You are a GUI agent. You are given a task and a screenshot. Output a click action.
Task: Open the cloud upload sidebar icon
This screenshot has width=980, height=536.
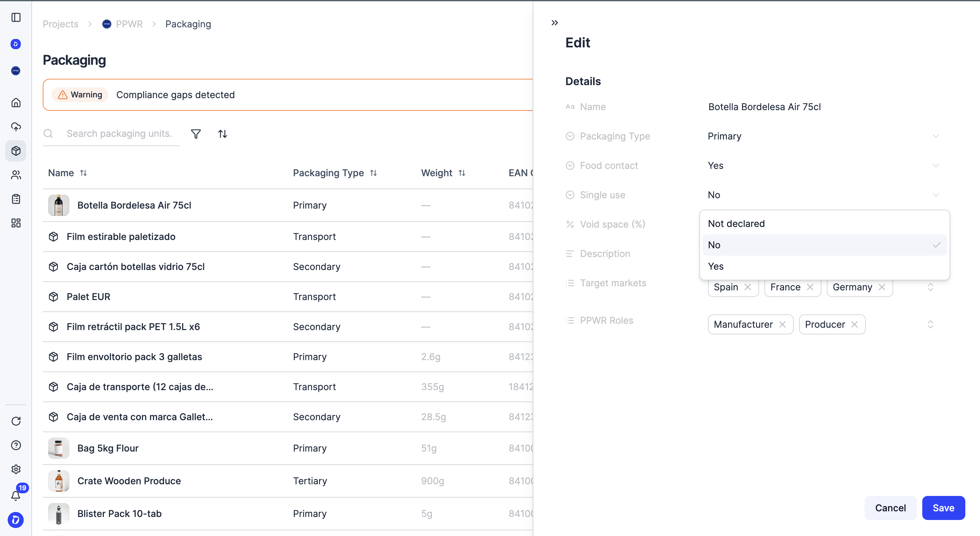(16, 127)
